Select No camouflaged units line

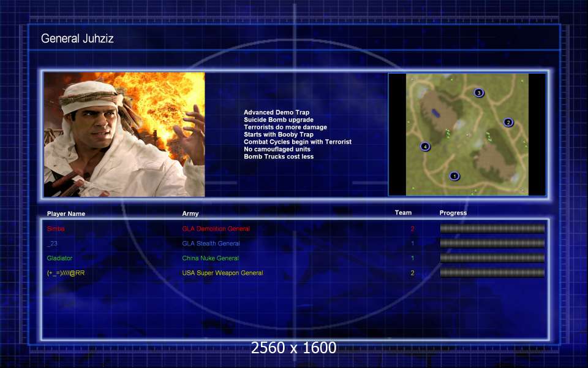pyautogui.click(x=277, y=149)
